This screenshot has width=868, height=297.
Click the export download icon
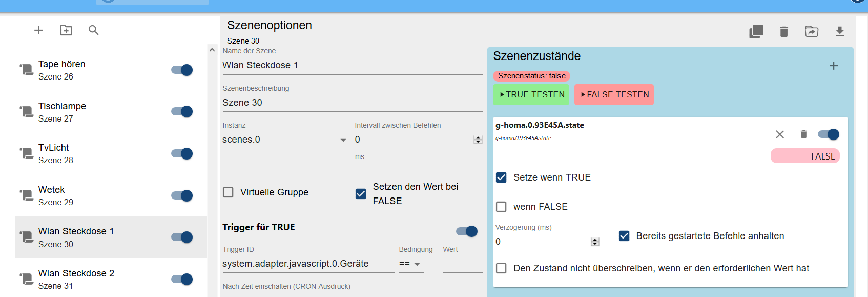tap(840, 32)
